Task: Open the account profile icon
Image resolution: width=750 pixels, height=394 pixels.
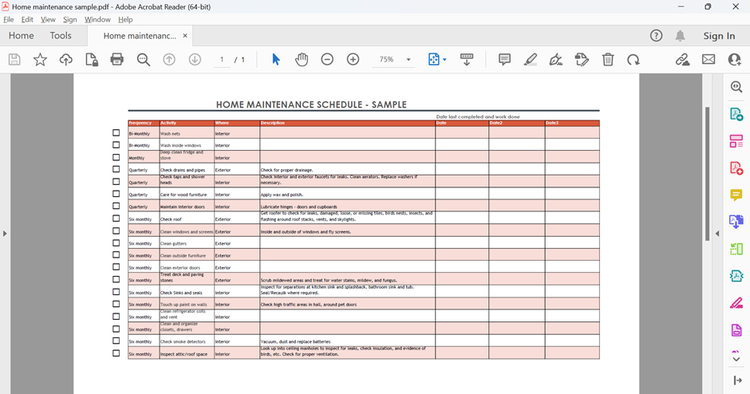Action: [734, 59]
